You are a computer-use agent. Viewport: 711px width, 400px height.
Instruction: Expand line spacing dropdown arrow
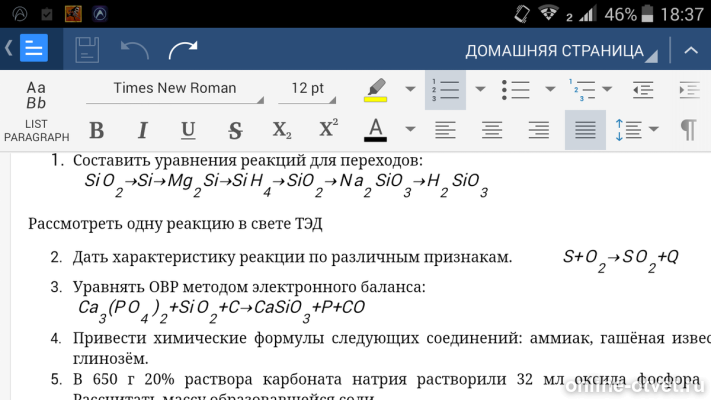point(653,129)
